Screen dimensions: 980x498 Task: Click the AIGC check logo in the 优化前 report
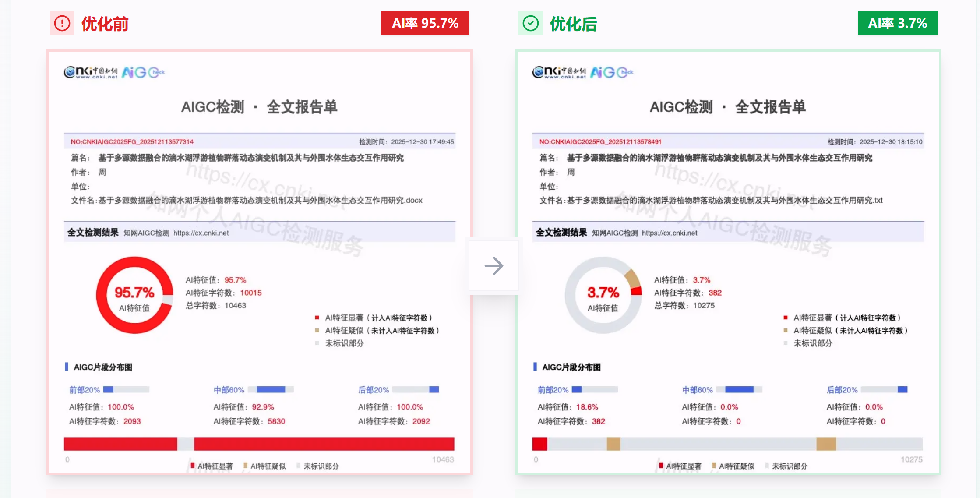click(x=143, y=72)
